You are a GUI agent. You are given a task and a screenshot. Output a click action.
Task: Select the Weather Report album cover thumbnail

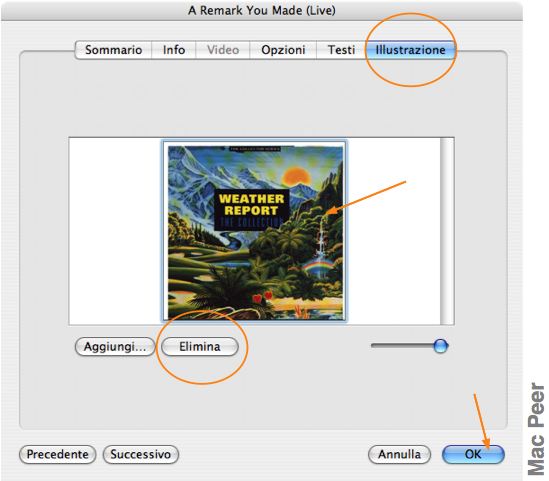pyautogui.click(x=255, y=231)
